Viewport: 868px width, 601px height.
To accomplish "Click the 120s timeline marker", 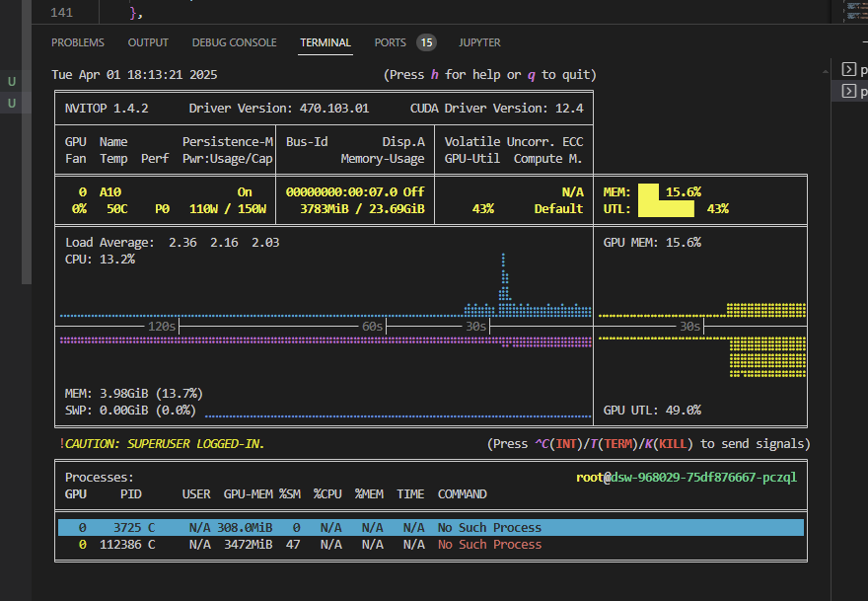I will tap(162, 327).
